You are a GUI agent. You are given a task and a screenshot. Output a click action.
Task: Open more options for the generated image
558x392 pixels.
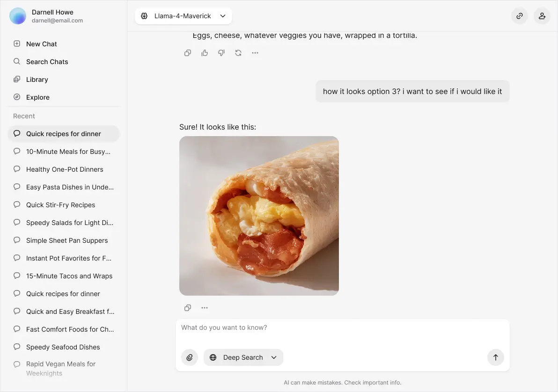click(x=205, y=307)
